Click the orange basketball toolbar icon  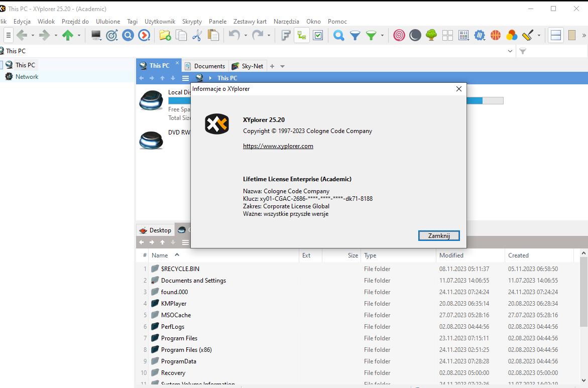(496, 36)
